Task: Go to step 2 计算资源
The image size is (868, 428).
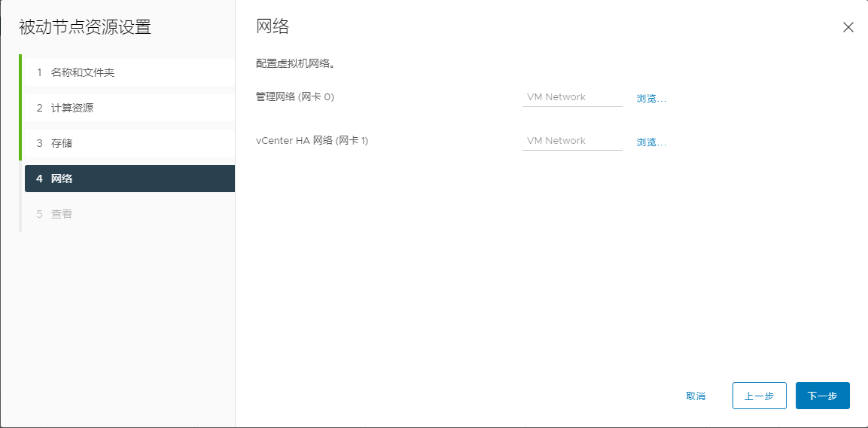Action: pos(130,108)
